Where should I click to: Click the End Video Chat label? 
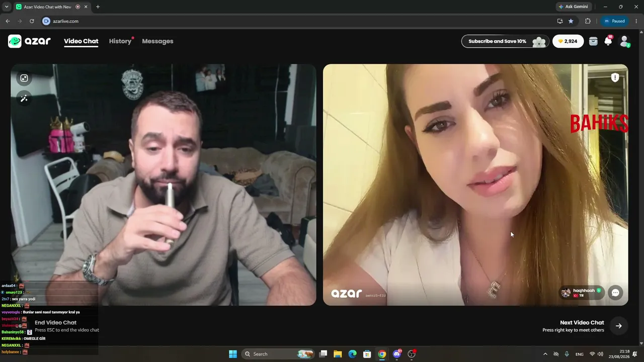point(55,323)
